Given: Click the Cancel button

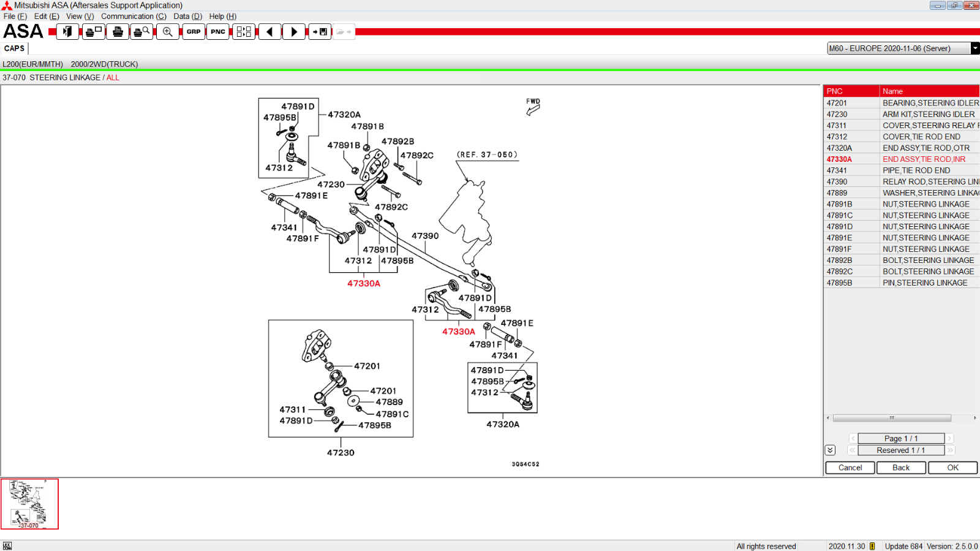Looking at the screenshot, I should click(x=850, y=468).
